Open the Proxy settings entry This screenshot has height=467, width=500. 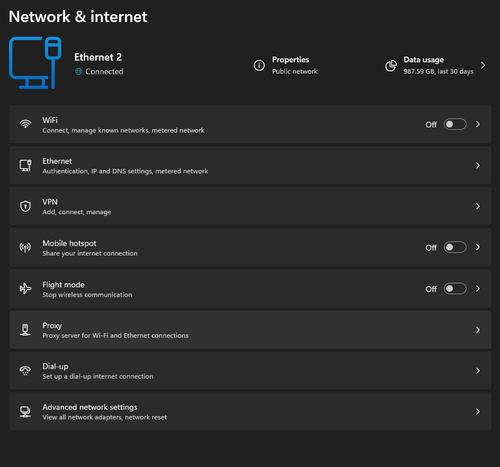(250, 330)
